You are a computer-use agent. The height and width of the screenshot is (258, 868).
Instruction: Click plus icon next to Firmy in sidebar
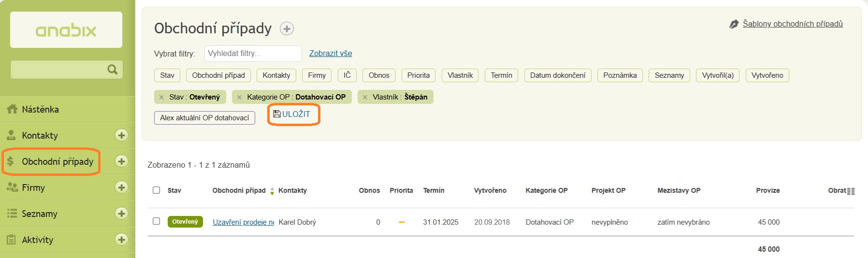click(x=121, y=187)
